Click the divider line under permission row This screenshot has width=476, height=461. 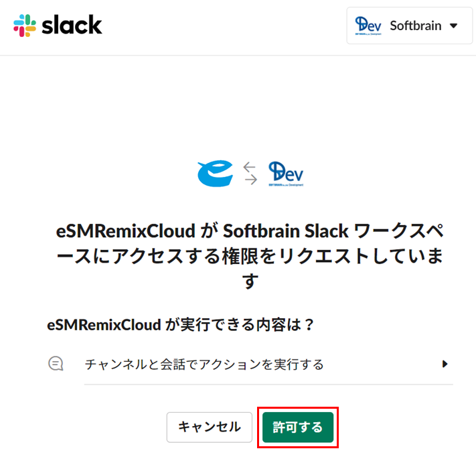(x=268, y=384)
